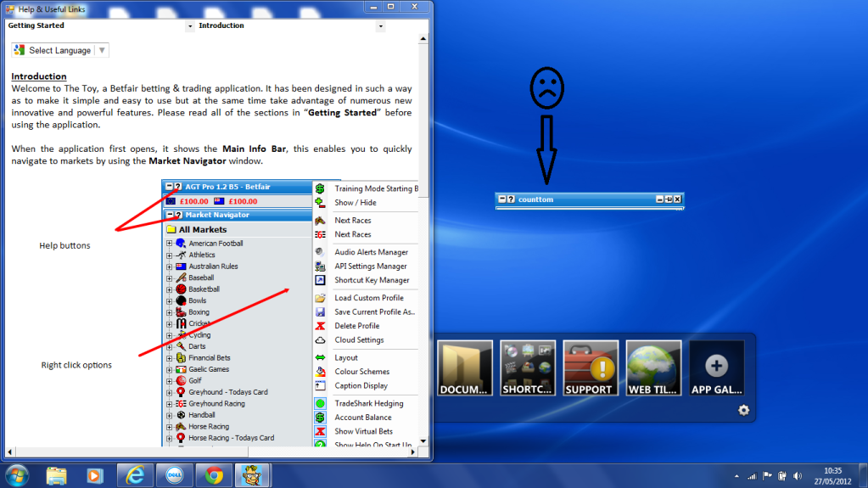The height and width of the screenshot is (488, 868).
Task: Choose Account Balance menu entry
Action: click(x=362, y=418)
